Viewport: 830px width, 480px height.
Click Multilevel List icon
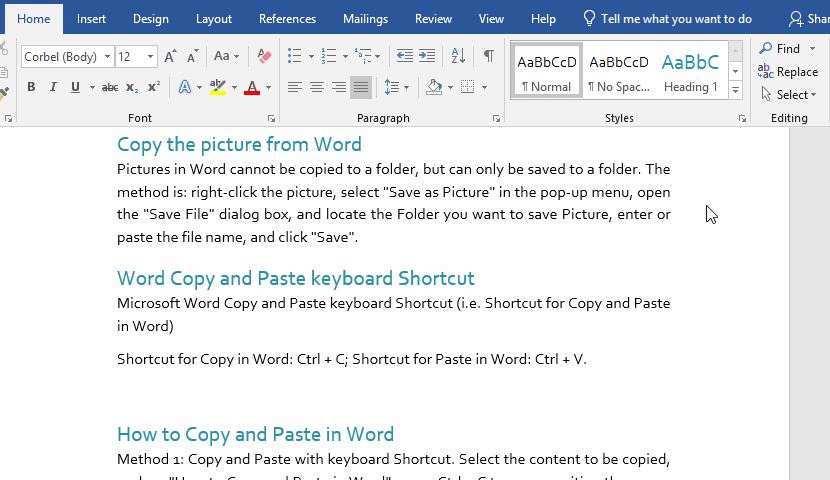coord(363,56)
